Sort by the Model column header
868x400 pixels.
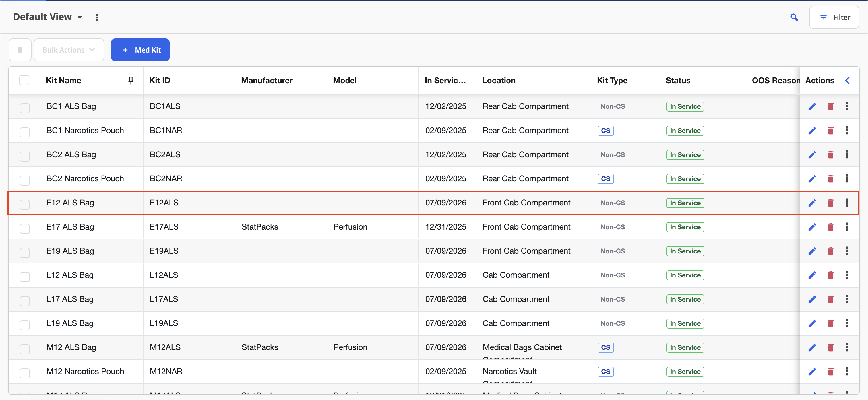[373, 80]
